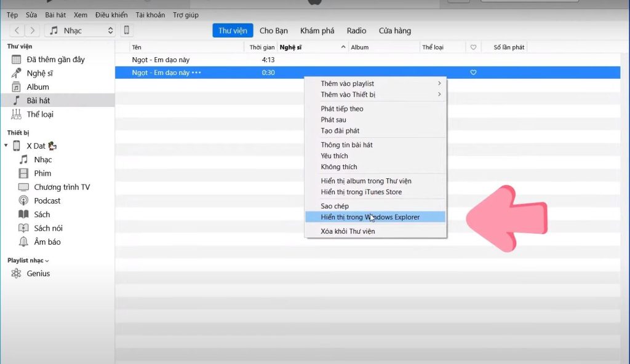Switch to the Cho Bạn tab
Screen dimensions: 630x364
pos(274,31)
